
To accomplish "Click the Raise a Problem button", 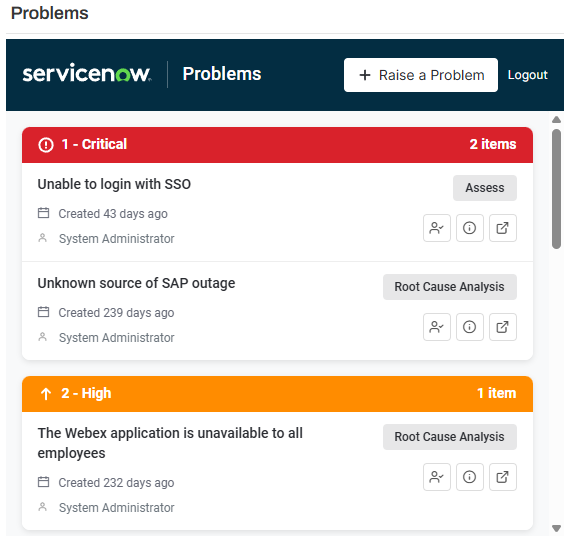I will coord(421,75).
